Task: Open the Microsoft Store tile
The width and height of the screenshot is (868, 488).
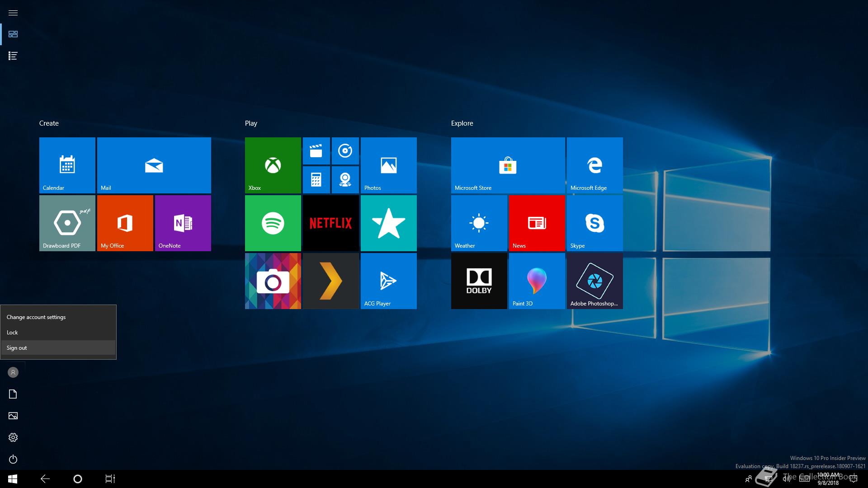Action: 508,165
